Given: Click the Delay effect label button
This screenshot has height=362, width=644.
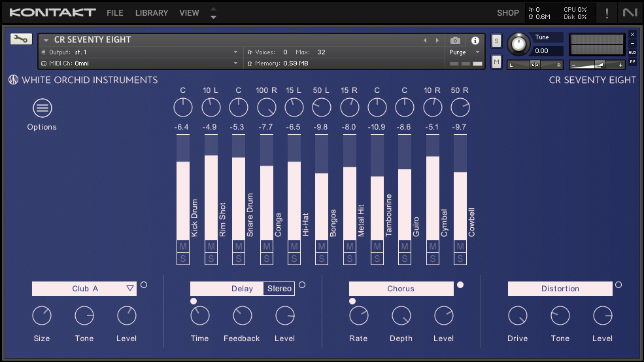Looking at the screenshot, I should coord(227,289).
